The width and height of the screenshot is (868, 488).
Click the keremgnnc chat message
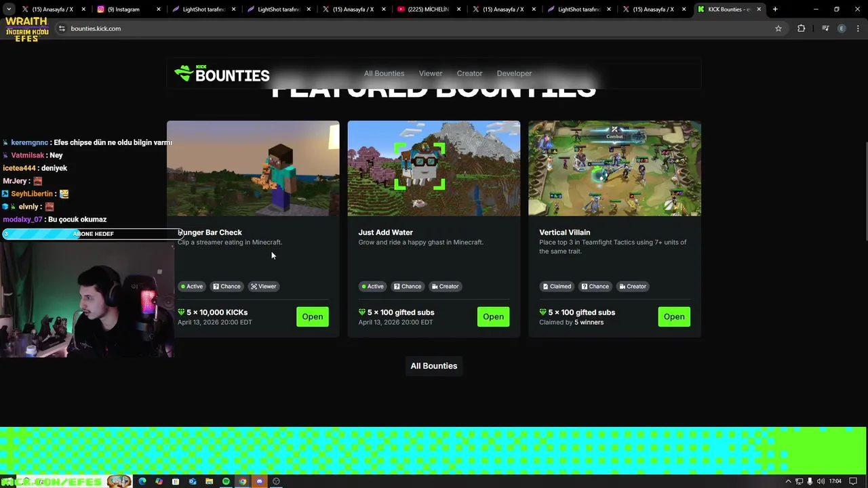pyautogui.click(x=87, y=142)
